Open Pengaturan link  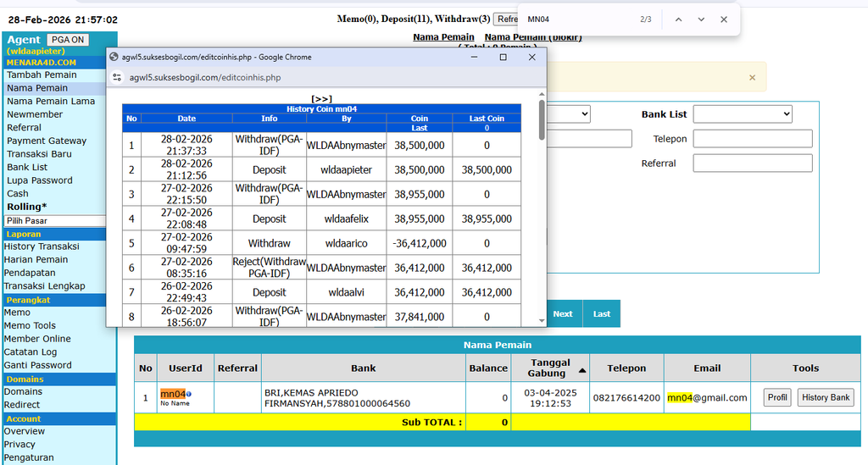point(29,458)
